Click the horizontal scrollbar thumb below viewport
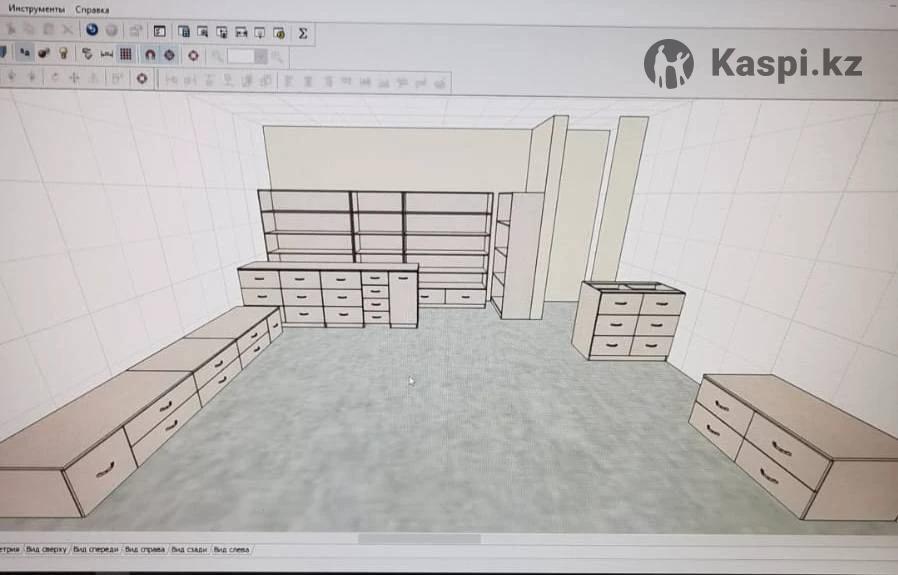 coord(405,539)
